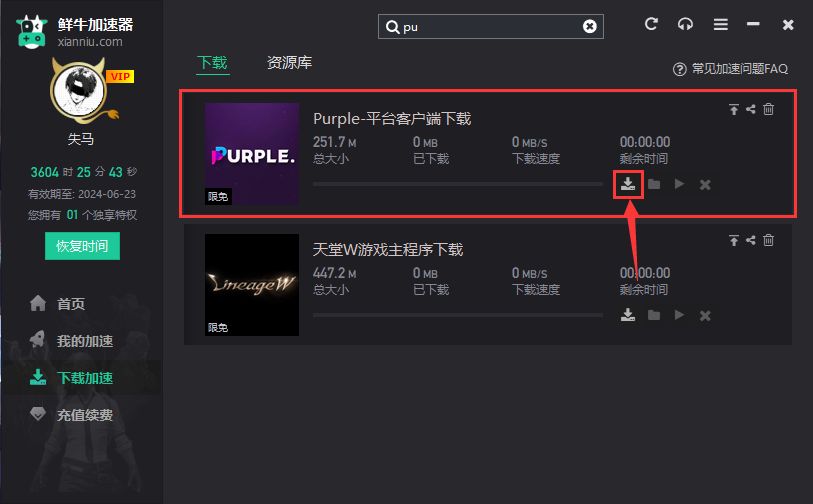The image size is (813, 504).
Task: Start download for Purple platform client
Action: [x=628, y=184]
